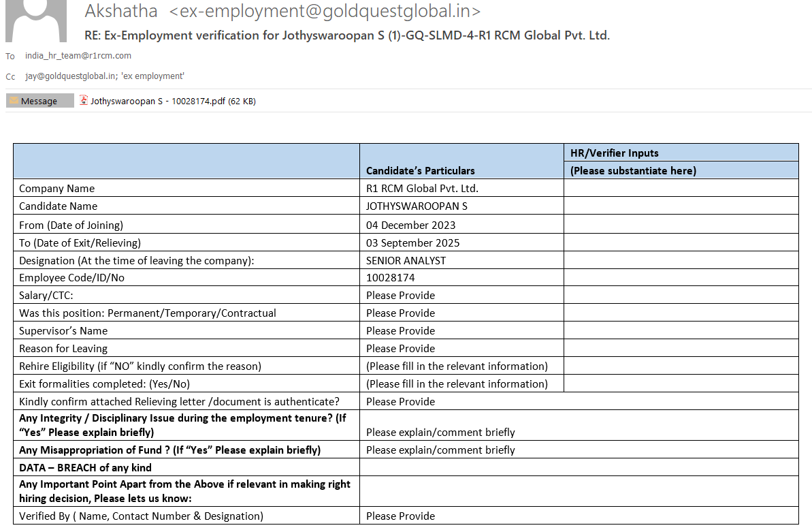Click the 'Candidate Name' row label

pos(58,206)
